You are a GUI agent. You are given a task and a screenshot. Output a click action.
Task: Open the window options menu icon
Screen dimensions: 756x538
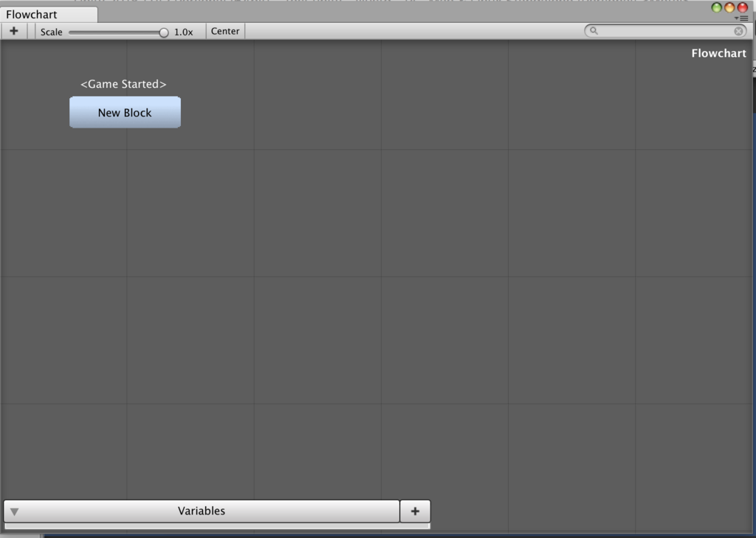tap(741, 18)
